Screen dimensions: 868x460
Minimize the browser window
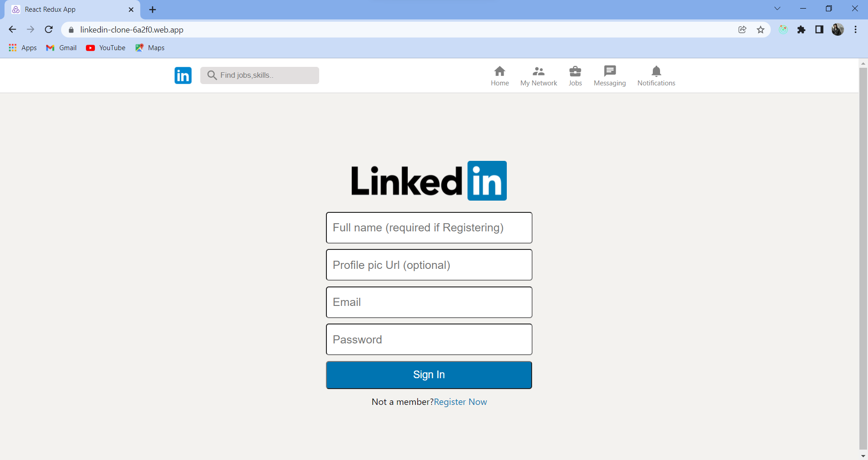click(803, 9)
